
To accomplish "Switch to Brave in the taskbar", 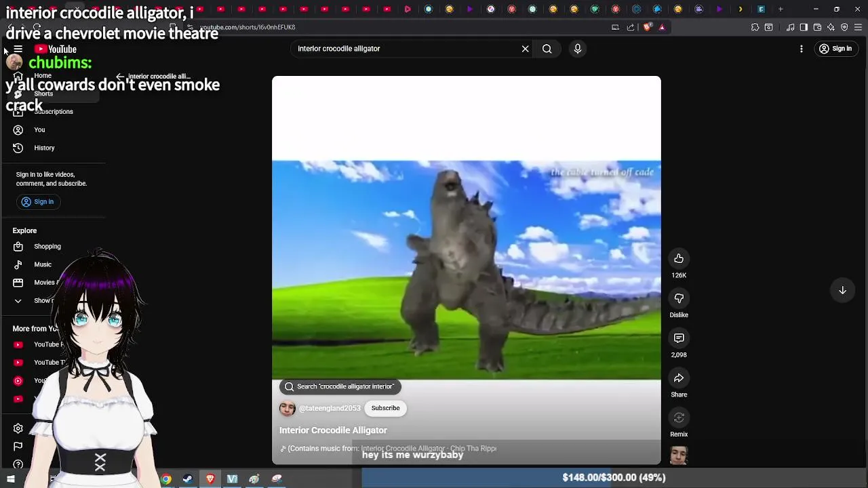I will 210,479.
